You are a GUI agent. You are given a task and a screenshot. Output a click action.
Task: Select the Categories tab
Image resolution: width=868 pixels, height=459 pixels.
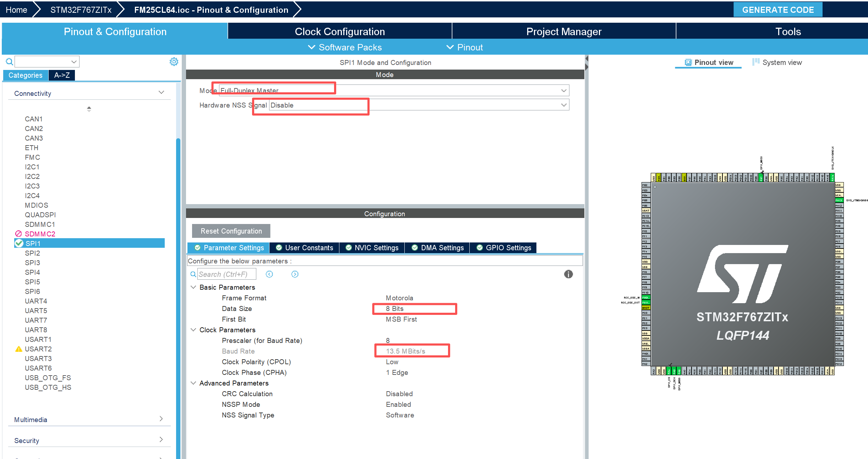pyautogui.click(x=25, y=75)
